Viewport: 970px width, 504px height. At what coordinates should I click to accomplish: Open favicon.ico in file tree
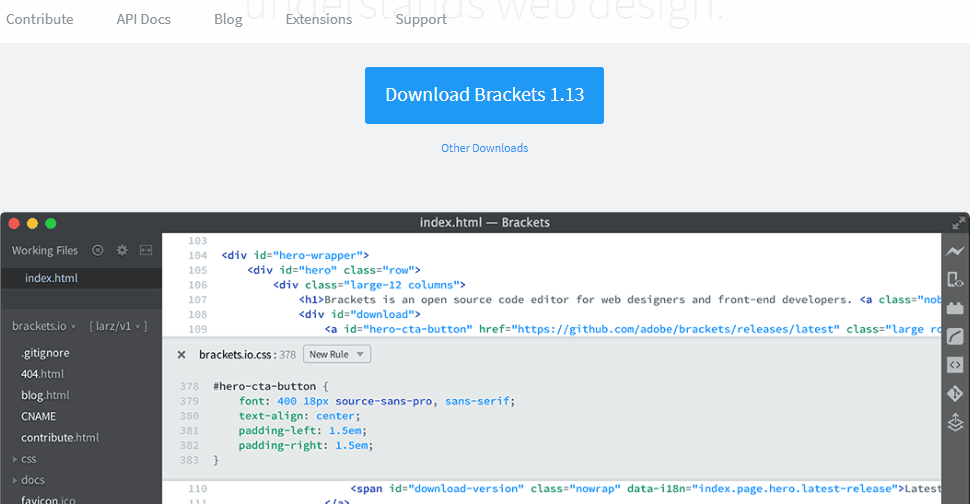coord(48,499)
